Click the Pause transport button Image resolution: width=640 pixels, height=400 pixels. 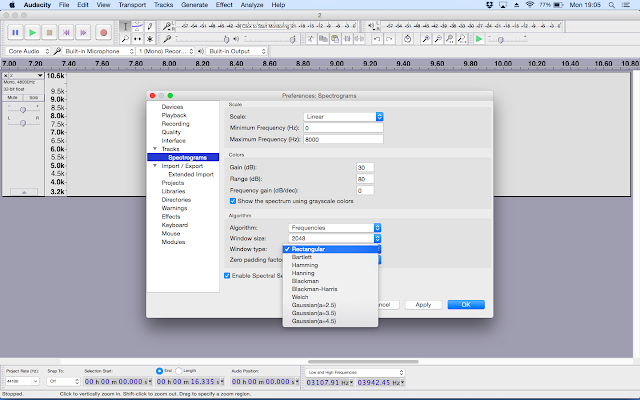point(15,32)
